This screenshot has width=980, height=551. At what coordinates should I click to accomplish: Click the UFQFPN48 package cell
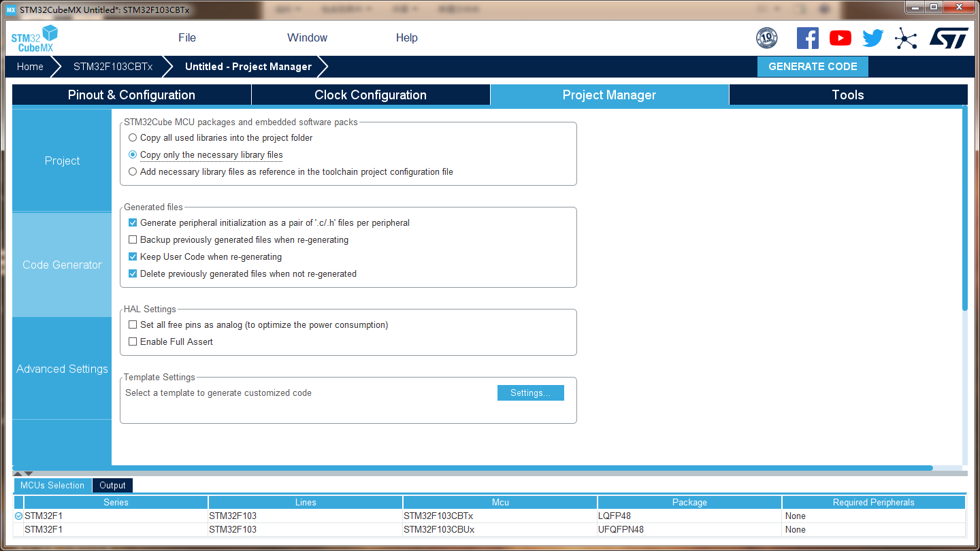point(689,530)
